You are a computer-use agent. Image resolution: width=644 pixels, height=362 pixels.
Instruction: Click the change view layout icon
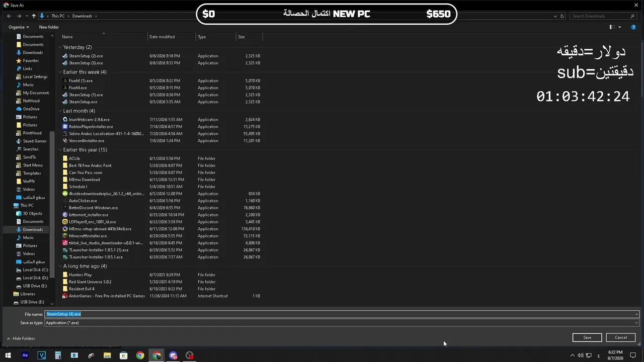612,27
